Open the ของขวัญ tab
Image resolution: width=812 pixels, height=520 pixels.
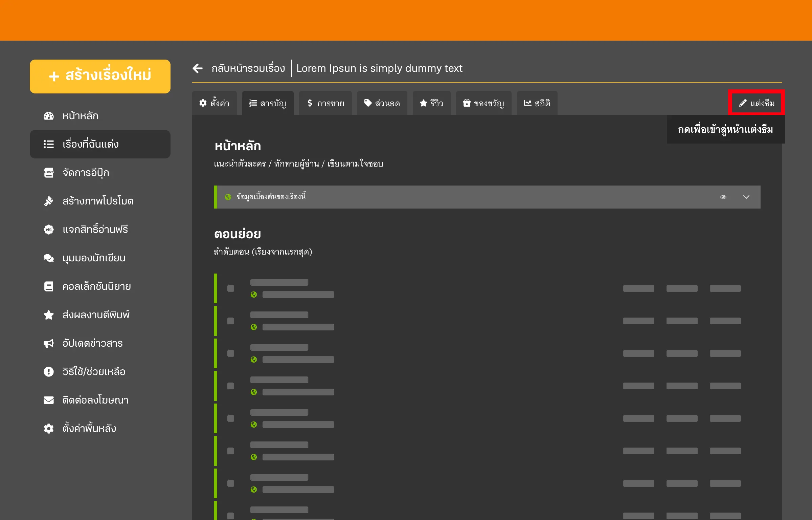483,103
